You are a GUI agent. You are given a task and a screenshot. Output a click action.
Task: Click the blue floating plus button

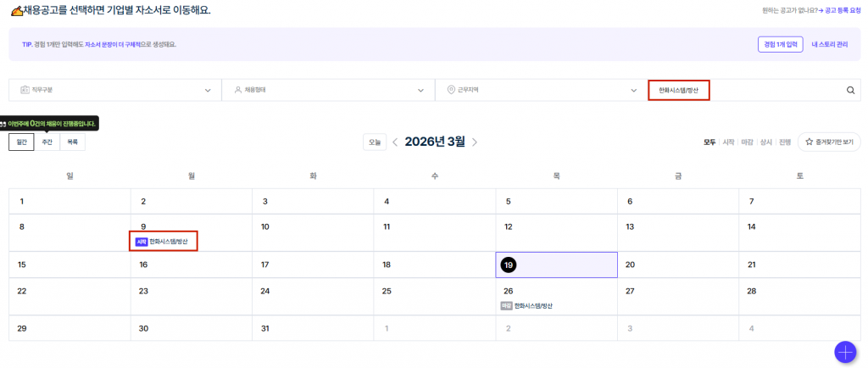pyautogui.click(x=844, y=351)
